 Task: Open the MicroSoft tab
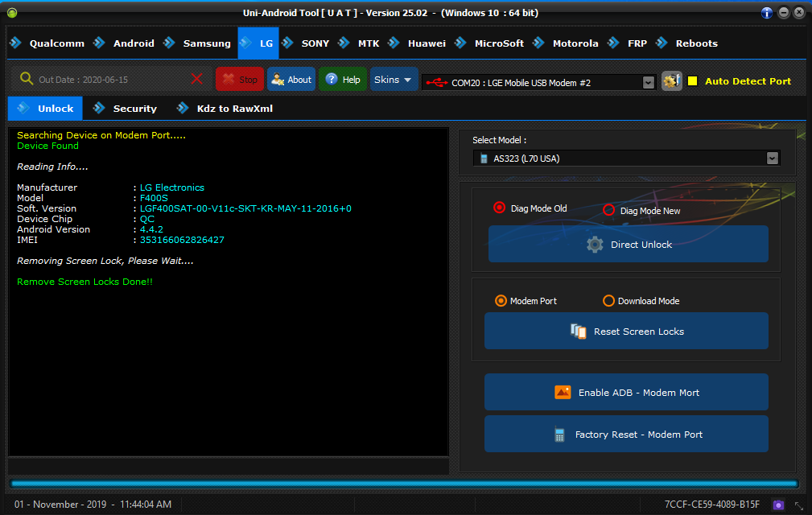(489, 43)
